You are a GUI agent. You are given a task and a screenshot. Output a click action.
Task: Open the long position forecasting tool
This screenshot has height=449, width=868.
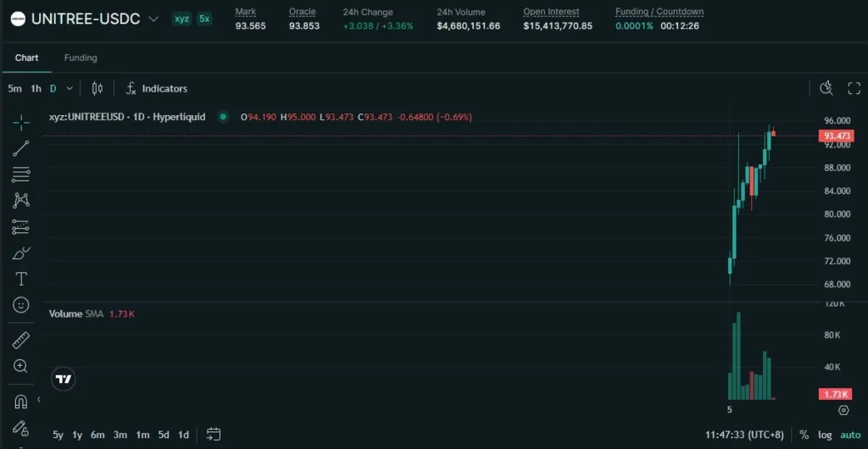[x=21, y=227]
